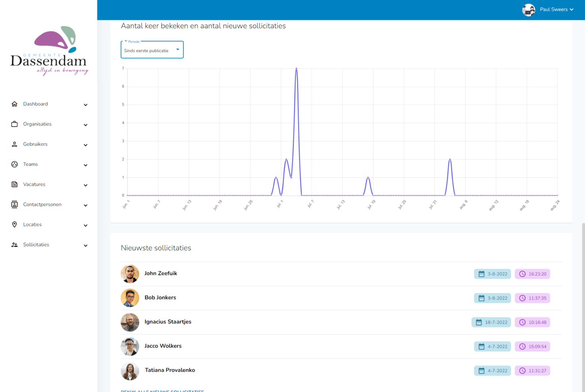Open Tatiana Provalenko's application entry
Screen dimensions: 585x392
170,370
